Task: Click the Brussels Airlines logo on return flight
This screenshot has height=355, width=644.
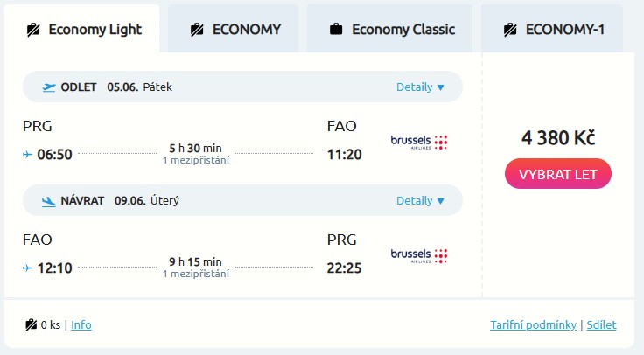Action: pyautogui.click(x=419, y=255)
